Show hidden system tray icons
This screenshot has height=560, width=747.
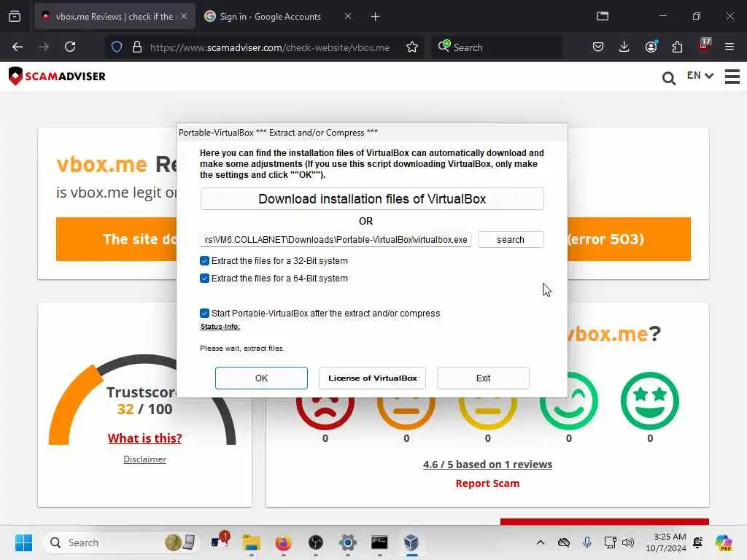click(x=541, y=542)
